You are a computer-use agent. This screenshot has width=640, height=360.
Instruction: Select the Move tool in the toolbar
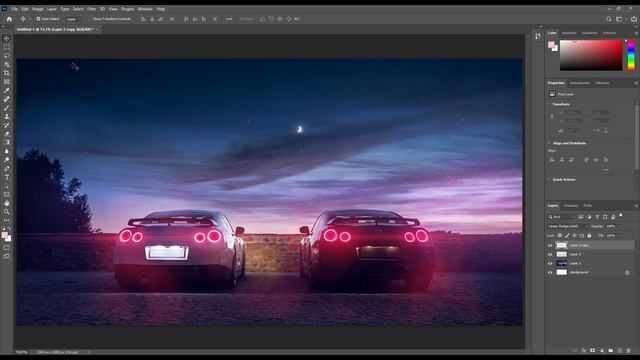click(7, 38)
